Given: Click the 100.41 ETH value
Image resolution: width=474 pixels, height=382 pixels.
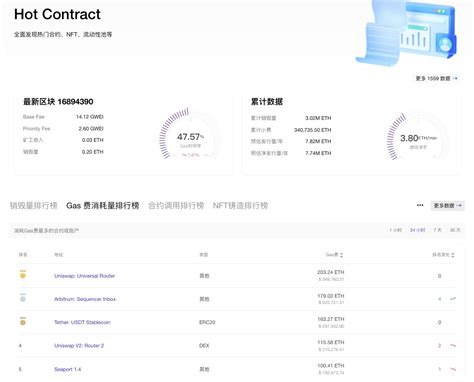Looking at the screenshot, I should point(331,366).
